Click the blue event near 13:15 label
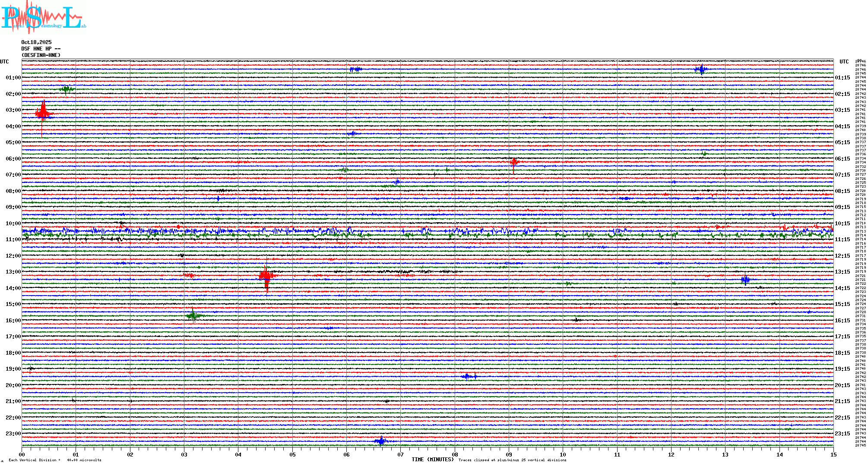 point(745,280)
